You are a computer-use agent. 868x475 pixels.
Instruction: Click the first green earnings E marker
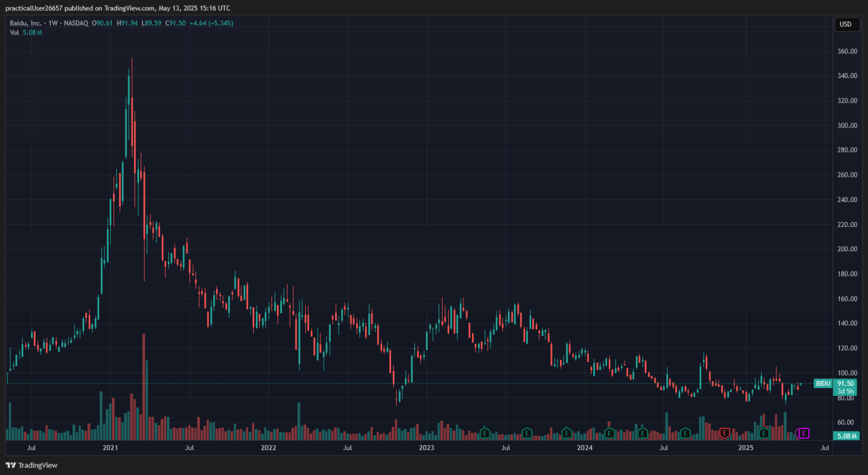coord(484,433)
